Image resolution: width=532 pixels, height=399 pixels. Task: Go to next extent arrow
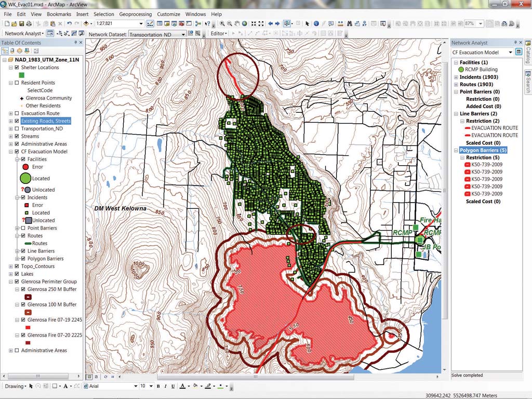[277, 24]
